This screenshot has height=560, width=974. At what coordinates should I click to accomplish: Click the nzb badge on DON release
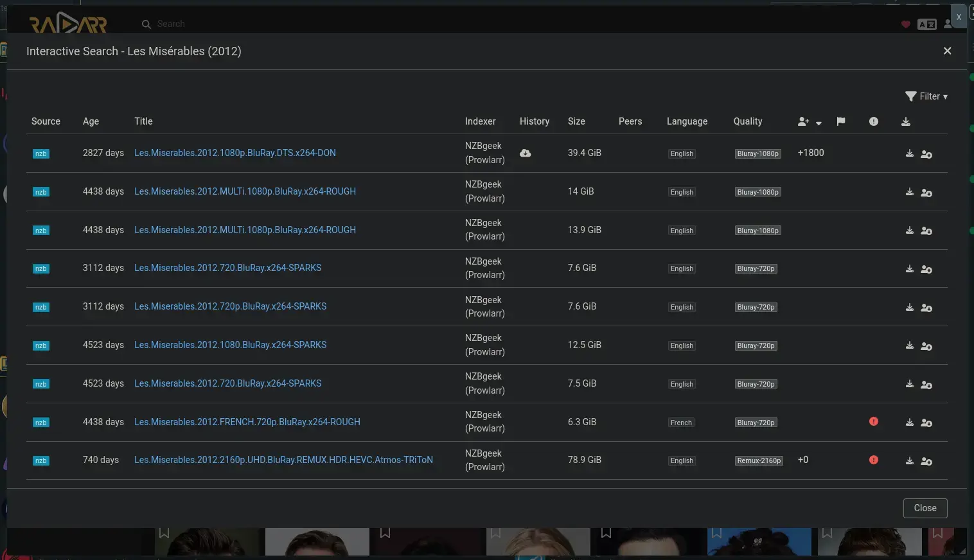41,153
